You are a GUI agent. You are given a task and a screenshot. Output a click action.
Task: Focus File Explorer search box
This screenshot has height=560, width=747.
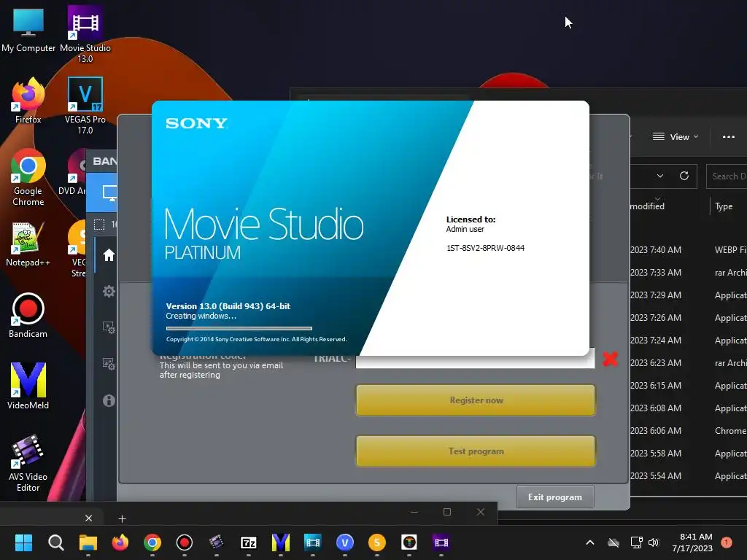point(727,176)
